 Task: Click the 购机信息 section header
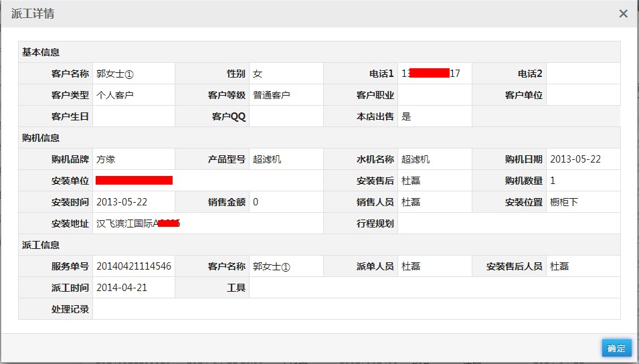coord(41,138)
